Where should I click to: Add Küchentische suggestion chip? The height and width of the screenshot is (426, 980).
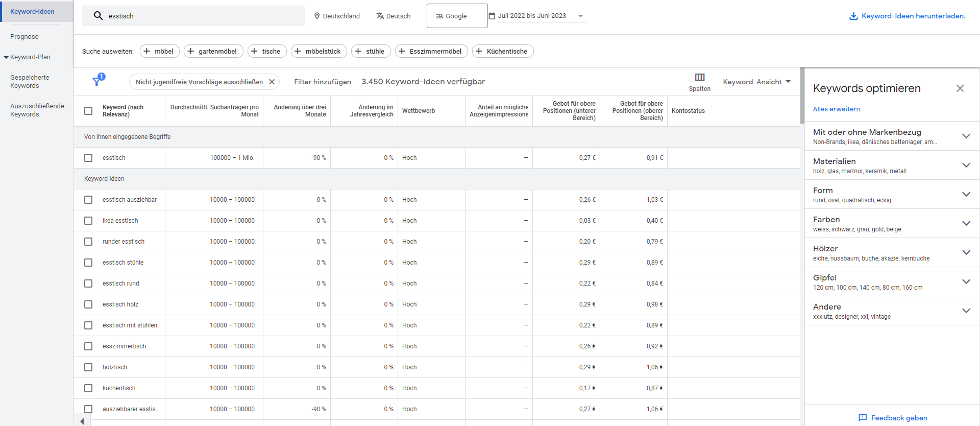click(x=503, y=51)
